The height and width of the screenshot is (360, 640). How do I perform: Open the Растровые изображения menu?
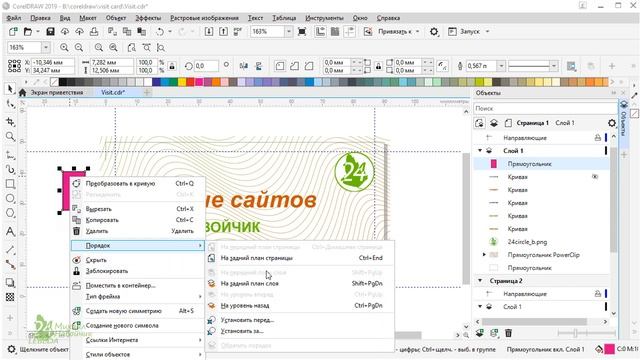[204, 18]
